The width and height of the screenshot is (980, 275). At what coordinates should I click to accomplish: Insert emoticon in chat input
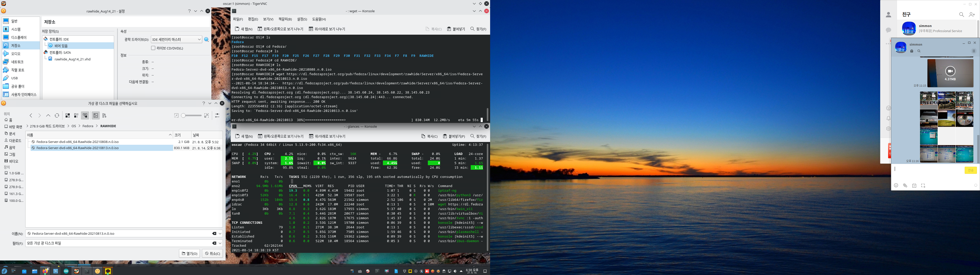896,185
